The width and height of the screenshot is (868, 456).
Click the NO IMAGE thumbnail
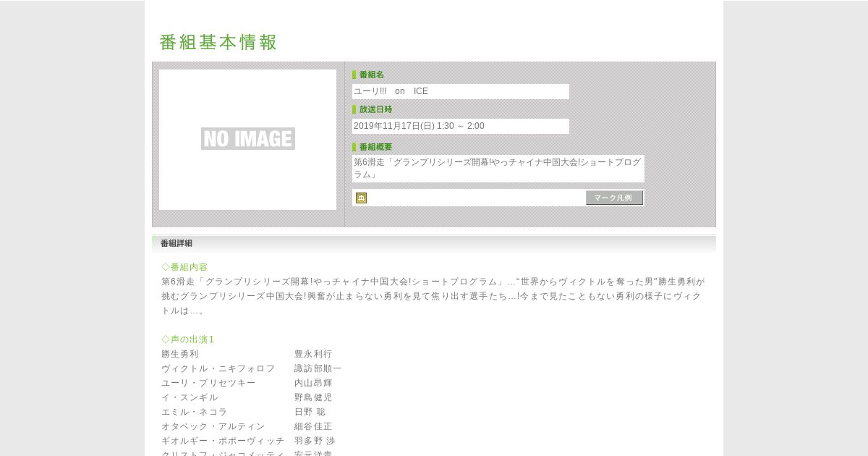pyautogui.click(x=247, y=140)
